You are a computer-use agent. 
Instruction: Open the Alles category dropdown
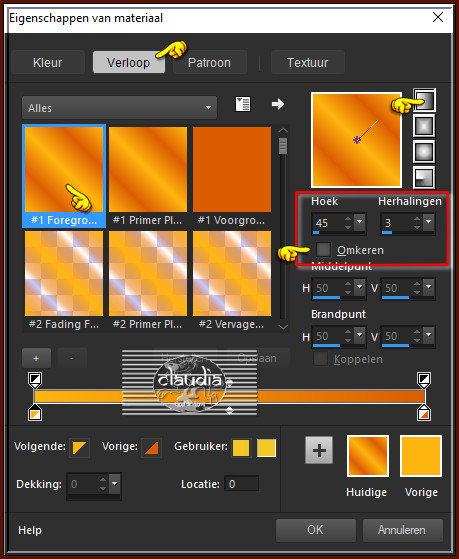pos(119,108)
